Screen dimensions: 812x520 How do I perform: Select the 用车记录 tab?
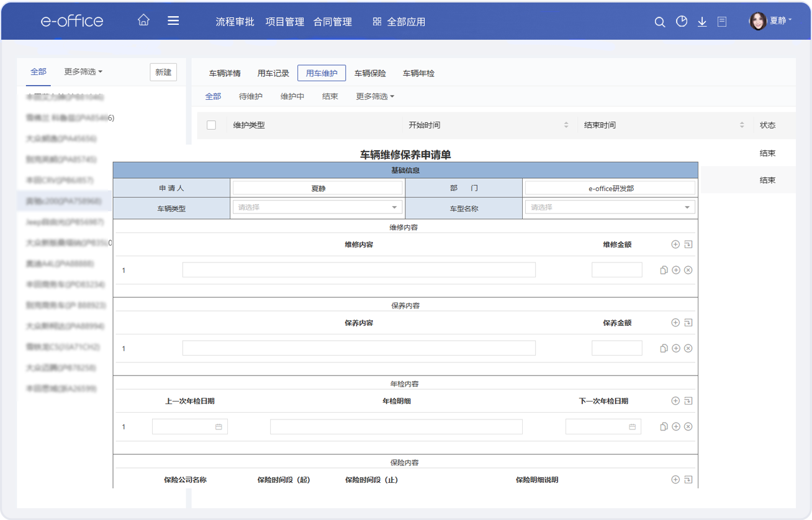pos(273,73)
